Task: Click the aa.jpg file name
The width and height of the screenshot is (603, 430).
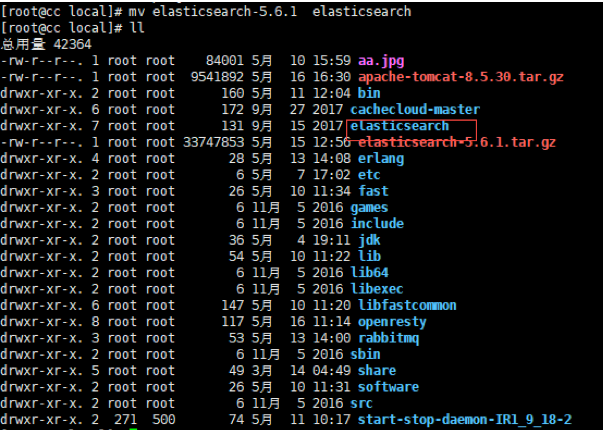Action: click(x=381, y=61)
